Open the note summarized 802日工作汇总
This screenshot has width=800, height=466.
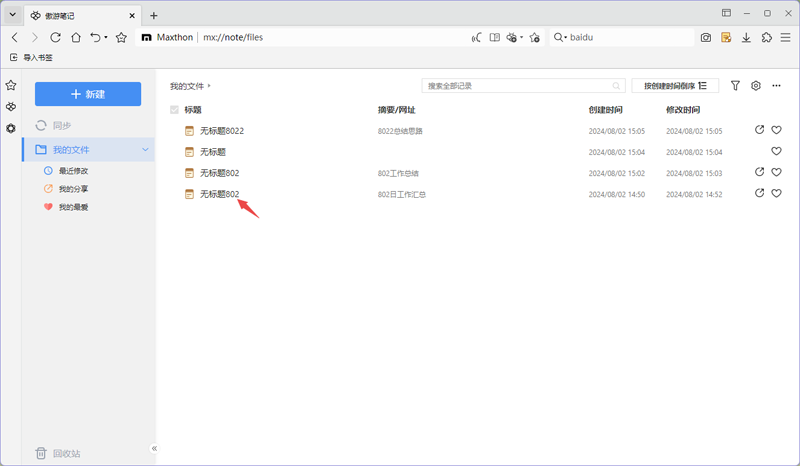(219, 194)
